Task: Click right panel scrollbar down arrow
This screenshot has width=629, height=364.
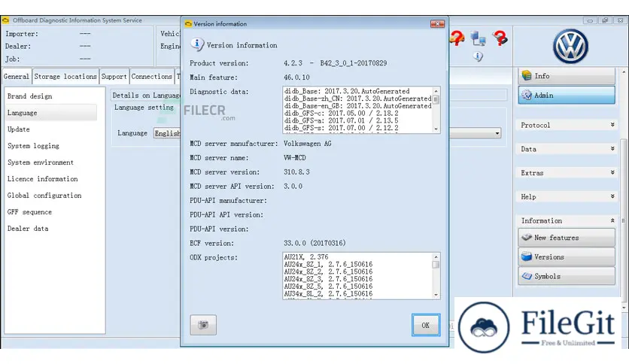Action: tap(624, 308)
